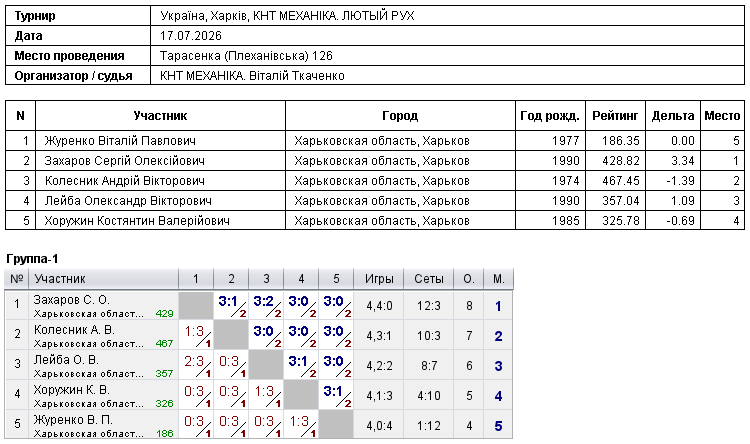Sort table by Дельта column header
Screen dimensions: 750x444
673,116
